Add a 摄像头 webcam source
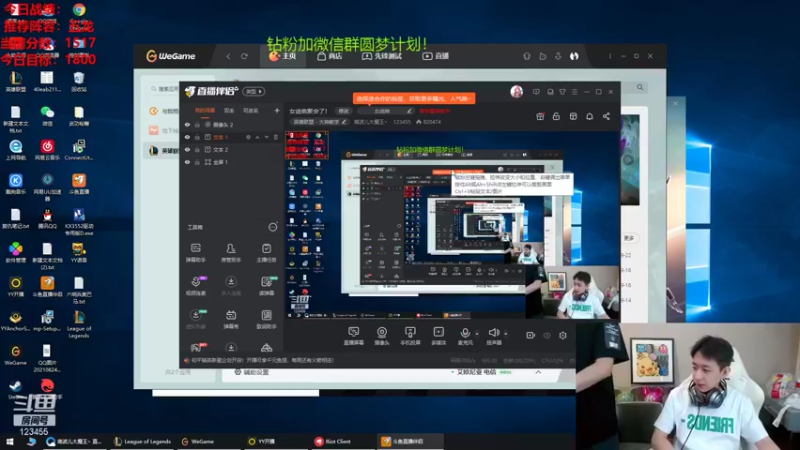 [x=382, y=336]
